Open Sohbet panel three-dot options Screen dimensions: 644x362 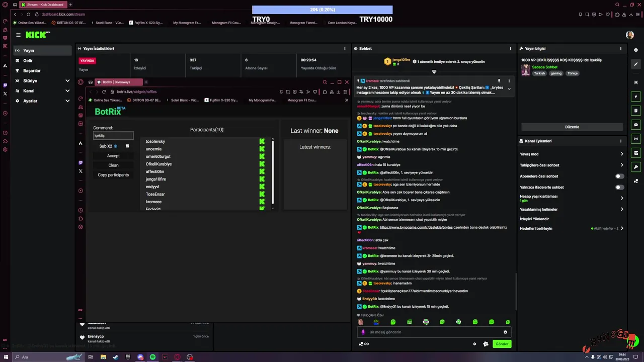click(510, 49)
